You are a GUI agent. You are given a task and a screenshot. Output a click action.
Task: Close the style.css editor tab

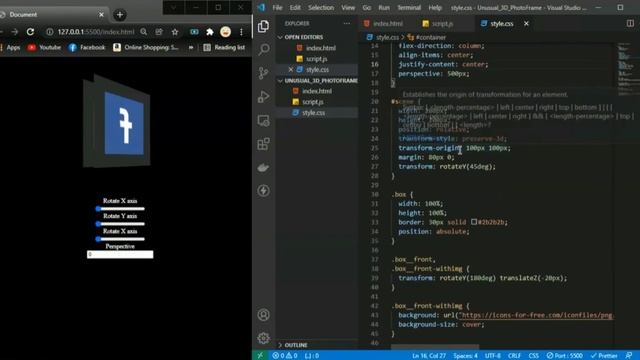pyautogui.click(x=527, y=24)
